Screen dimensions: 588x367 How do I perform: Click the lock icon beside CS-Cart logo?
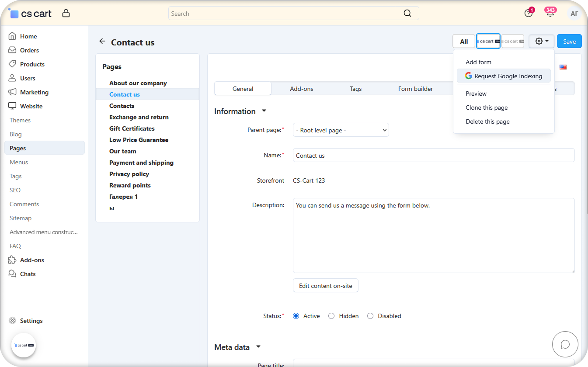click(x=66, y=14)
